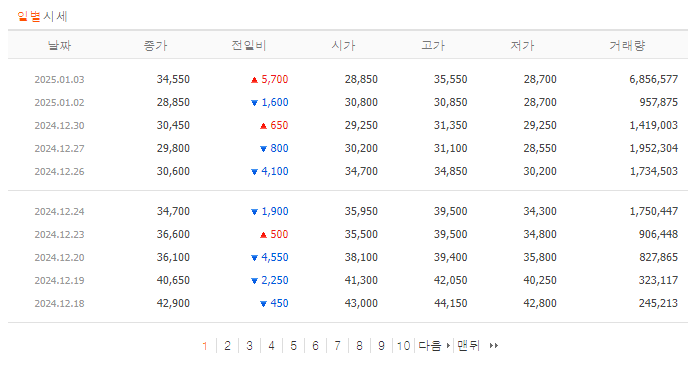Viewport: 699px width, 385px height.
Task: Click the 고가 column header
Action: pos(433,45)
